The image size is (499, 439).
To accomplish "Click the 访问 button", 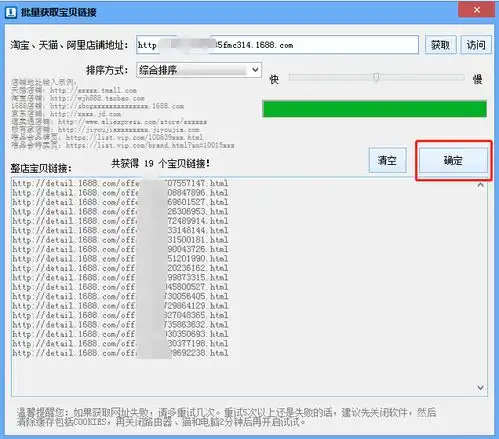I will [476, 45].
